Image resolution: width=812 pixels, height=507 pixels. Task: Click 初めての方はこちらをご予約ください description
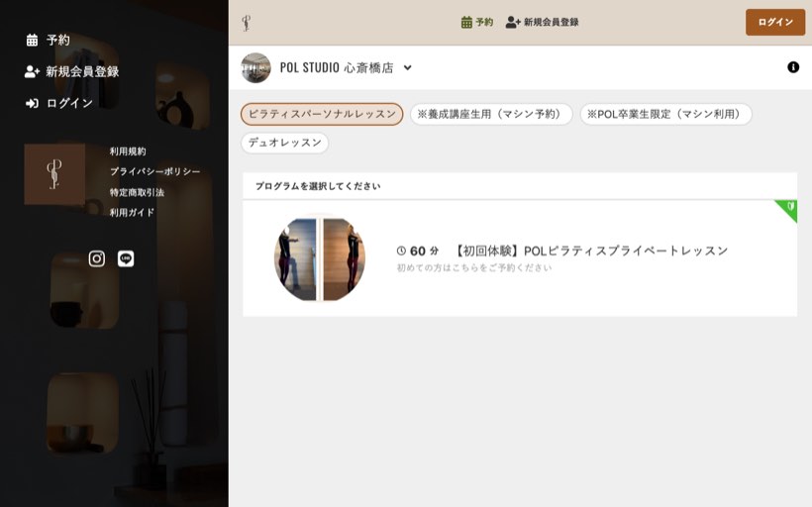coord(474,267)
